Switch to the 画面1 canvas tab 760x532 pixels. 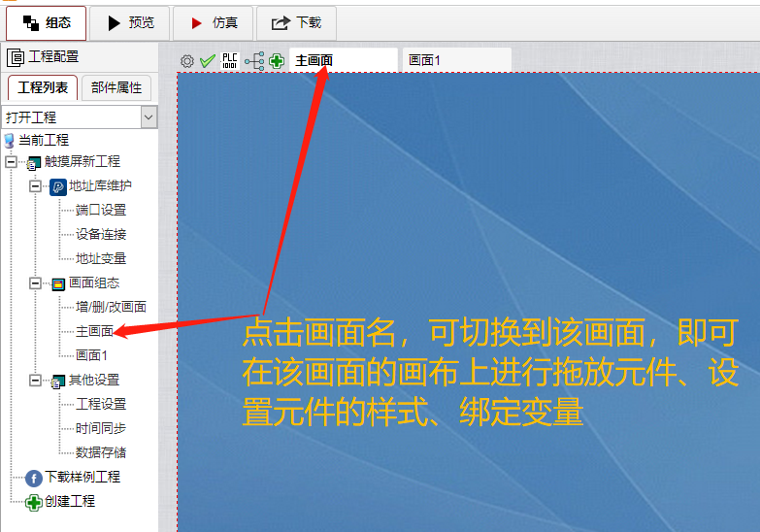click(x=456, y=60)
